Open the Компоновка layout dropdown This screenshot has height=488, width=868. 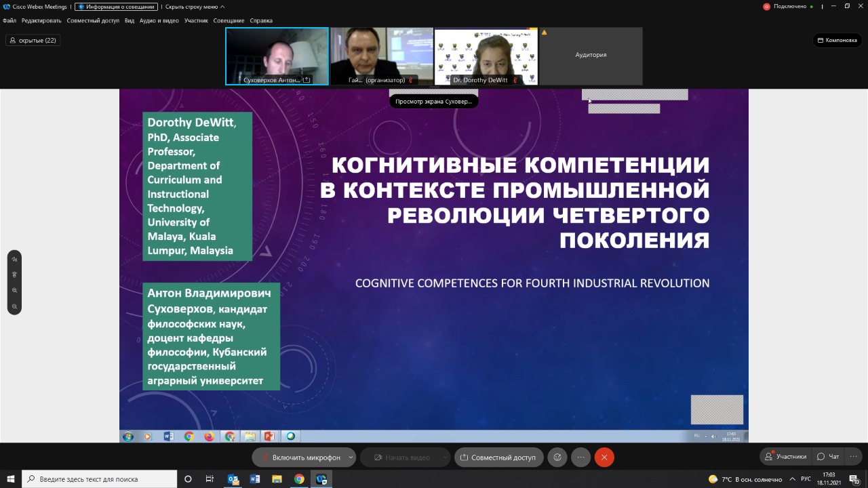tap(837, 40)
